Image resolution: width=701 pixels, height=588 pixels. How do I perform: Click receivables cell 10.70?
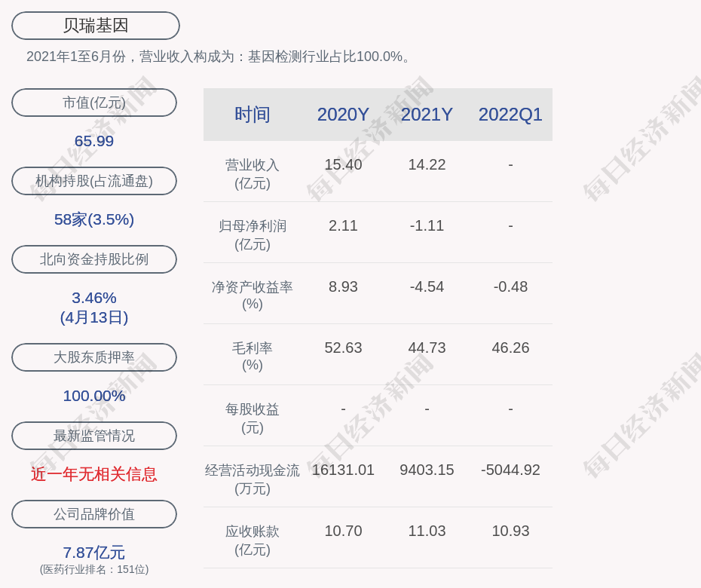tap(343, 531)
